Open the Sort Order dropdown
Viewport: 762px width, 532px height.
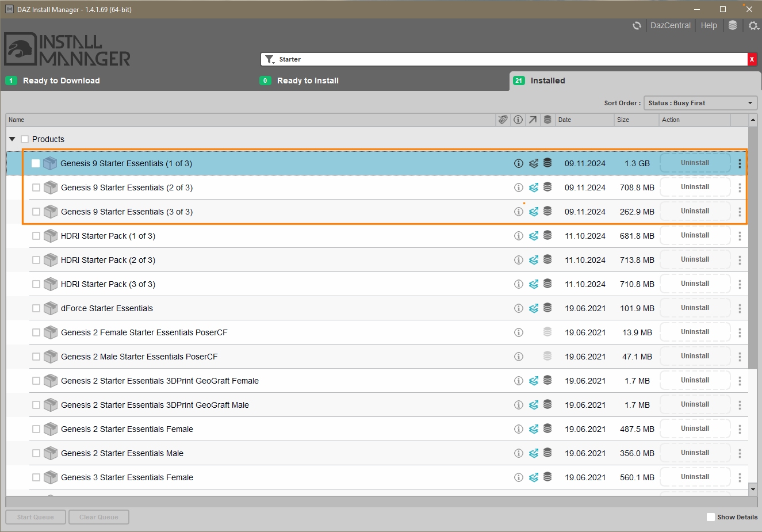coord(700,103)
